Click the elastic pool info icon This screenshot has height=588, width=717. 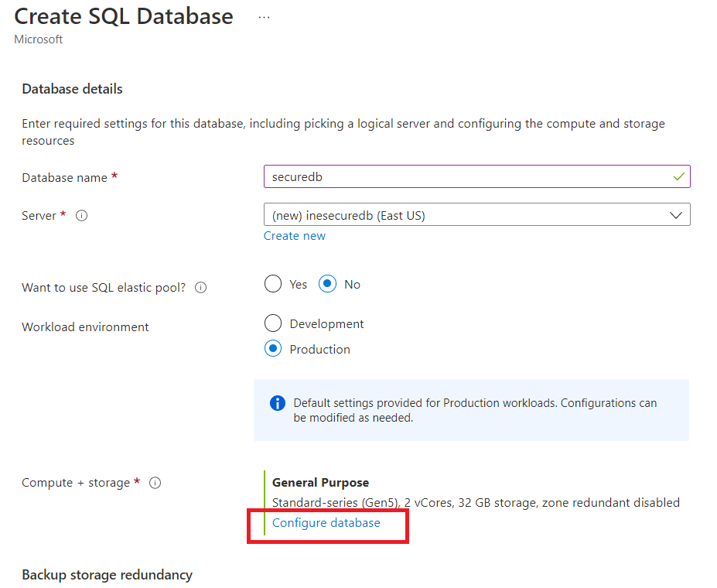click(x=200, y=288)
